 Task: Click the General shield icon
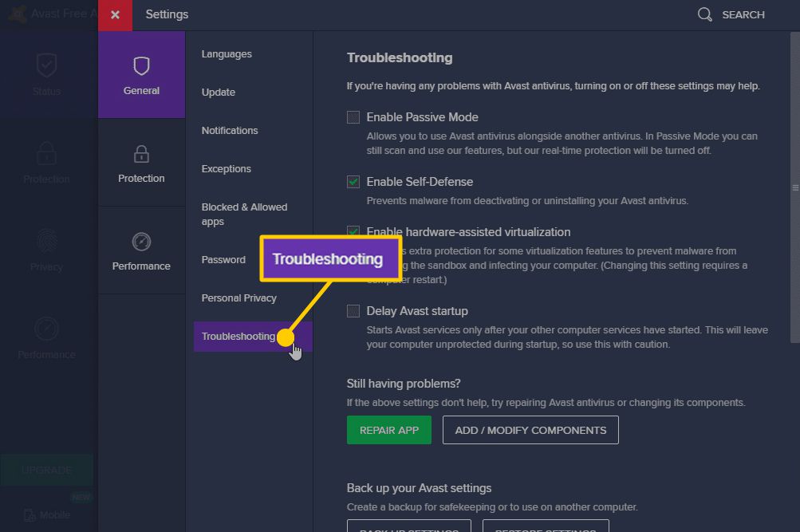click(141, 65)
